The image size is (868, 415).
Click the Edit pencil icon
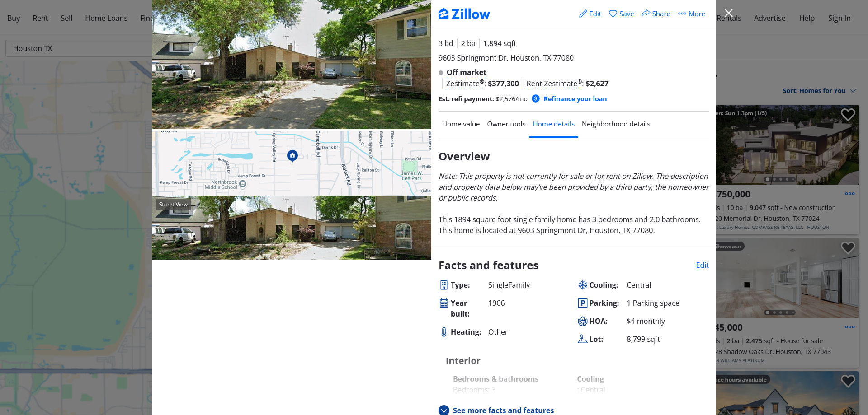(x=583, y=14)
